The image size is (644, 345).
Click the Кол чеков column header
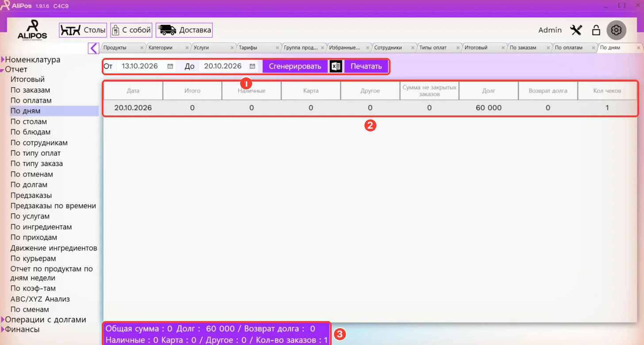(607, 91)
